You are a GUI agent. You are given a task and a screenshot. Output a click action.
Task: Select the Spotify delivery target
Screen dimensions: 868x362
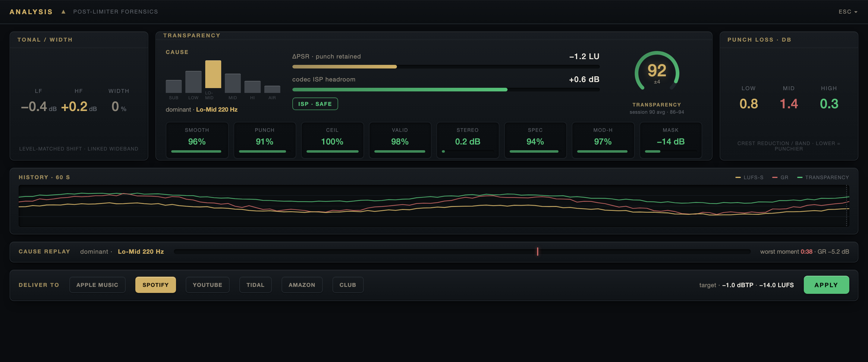coord(155,285)
